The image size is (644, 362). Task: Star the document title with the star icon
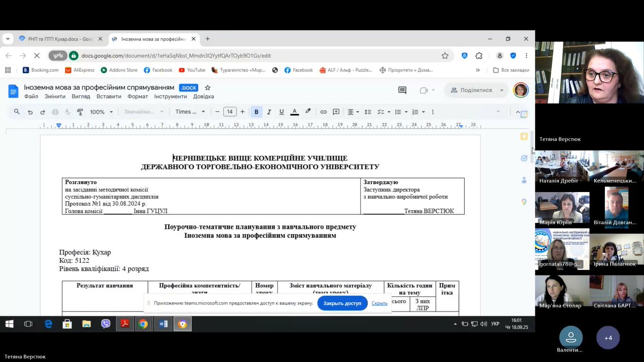pos(208,88)
